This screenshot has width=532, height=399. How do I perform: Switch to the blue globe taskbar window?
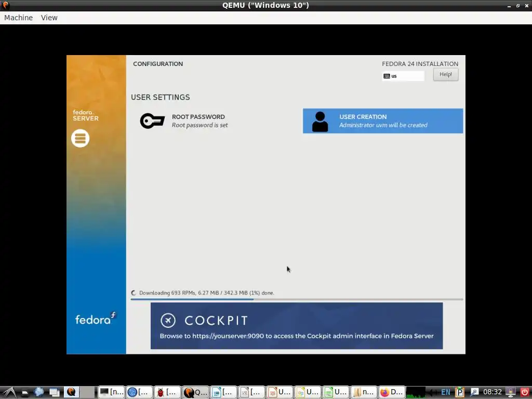pos(139,392)
